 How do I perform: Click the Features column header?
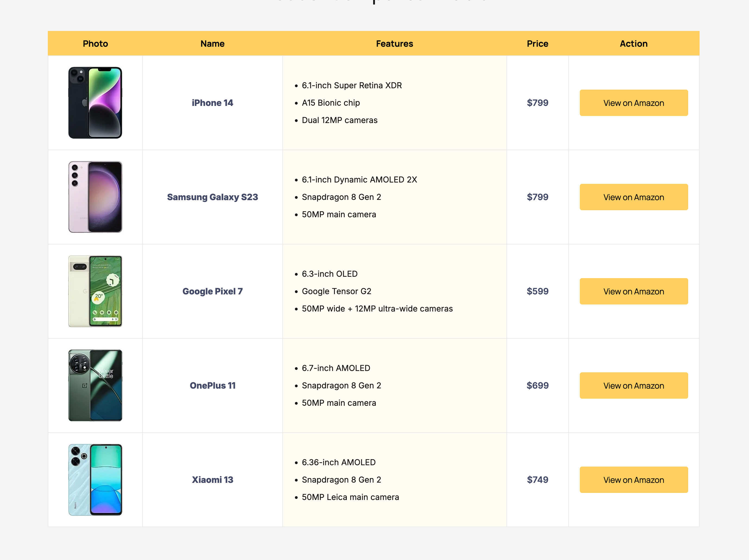pyautogui.click(x=394, y=44)
